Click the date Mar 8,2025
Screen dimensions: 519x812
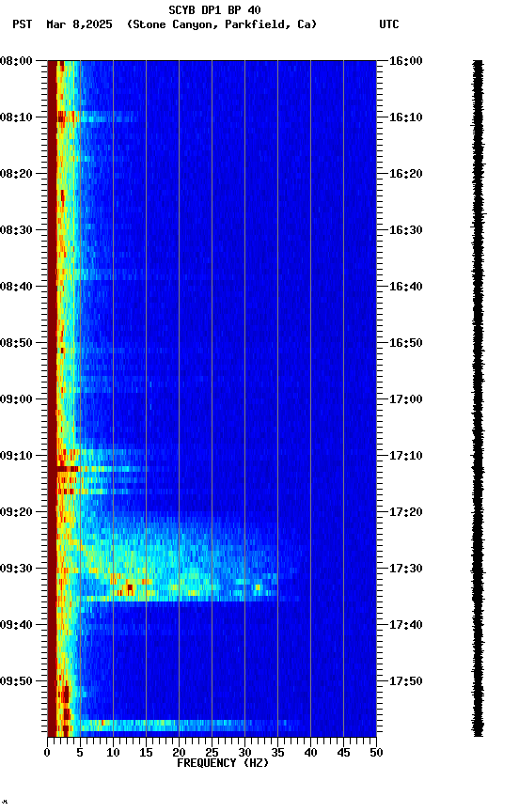pos(79,24)
